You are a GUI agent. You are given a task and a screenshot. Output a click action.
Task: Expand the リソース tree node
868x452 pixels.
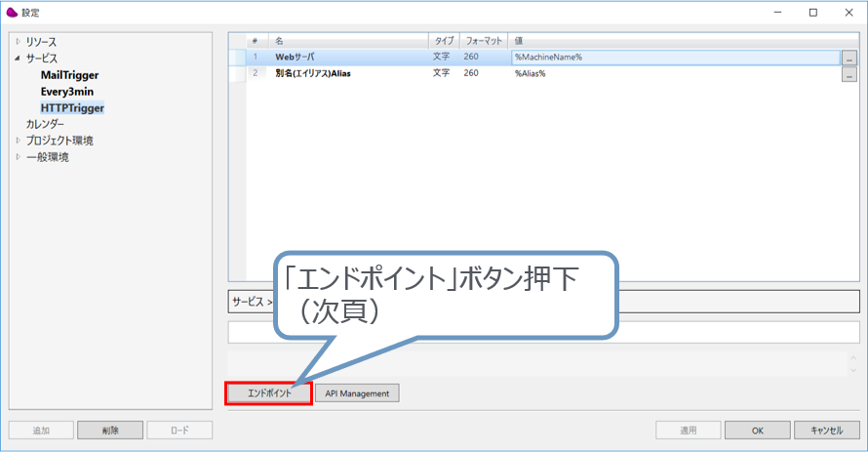tap(18, 42)
